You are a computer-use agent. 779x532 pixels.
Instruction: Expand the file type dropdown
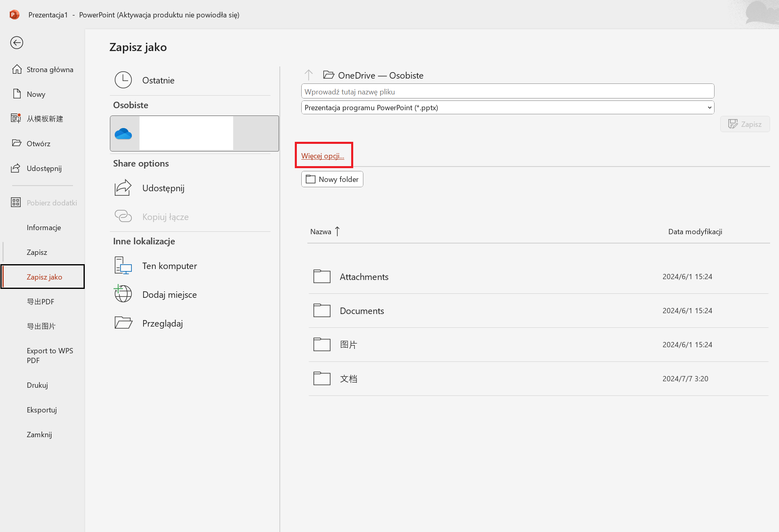709,108
